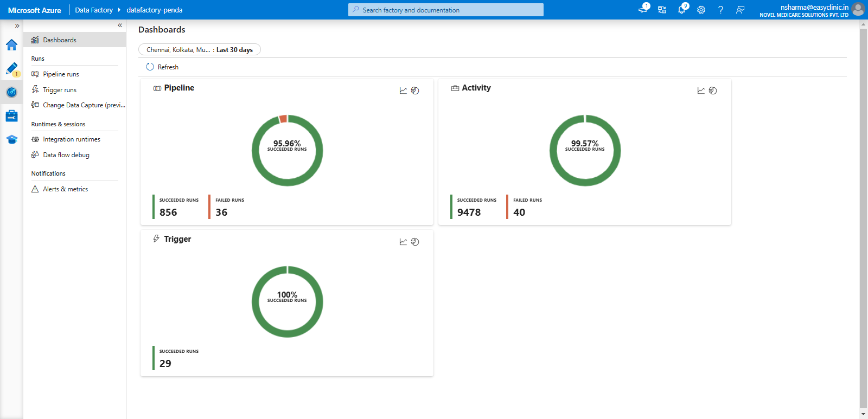Open the notifications bell icon
This screenshot has height=419, width=868.
coord(681,10)
